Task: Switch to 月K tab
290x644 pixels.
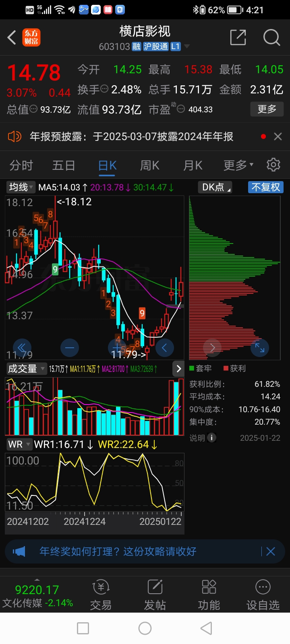Action: [193, 165]
